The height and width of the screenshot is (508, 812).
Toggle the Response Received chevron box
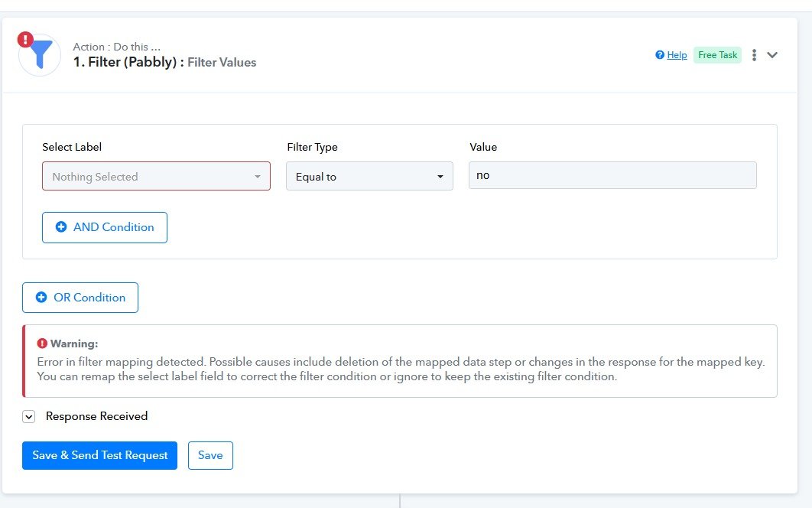pyautogui.click(x=29, y=417)
